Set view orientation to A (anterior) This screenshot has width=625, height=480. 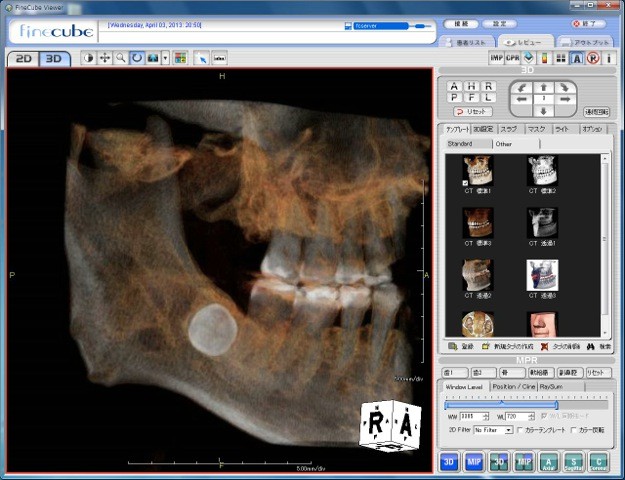click(454, 87)
